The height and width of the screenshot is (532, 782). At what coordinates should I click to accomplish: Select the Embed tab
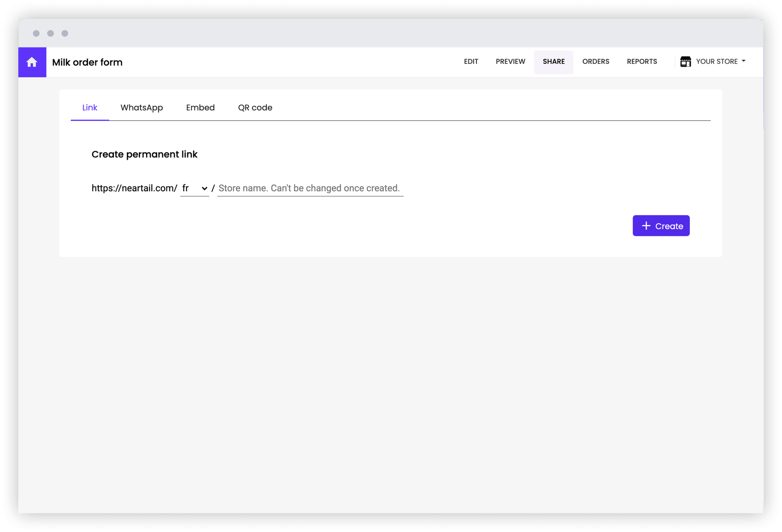click(200, 107)
